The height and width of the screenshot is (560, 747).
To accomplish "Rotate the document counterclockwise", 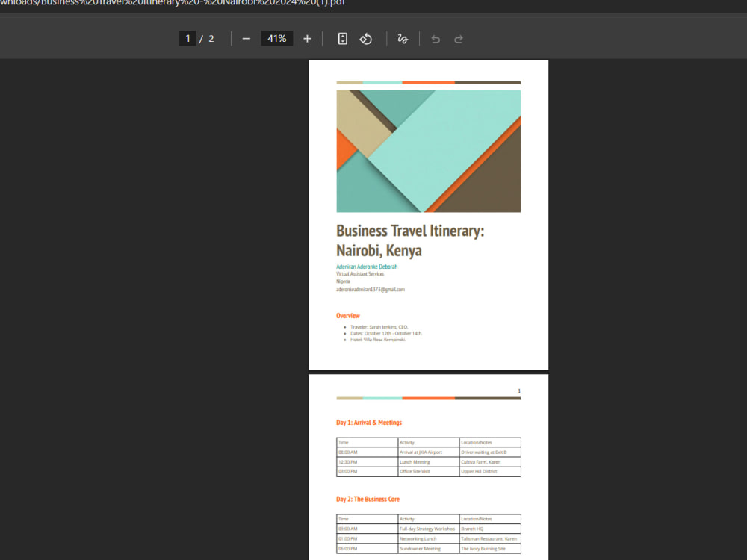I will coord(366,39).
